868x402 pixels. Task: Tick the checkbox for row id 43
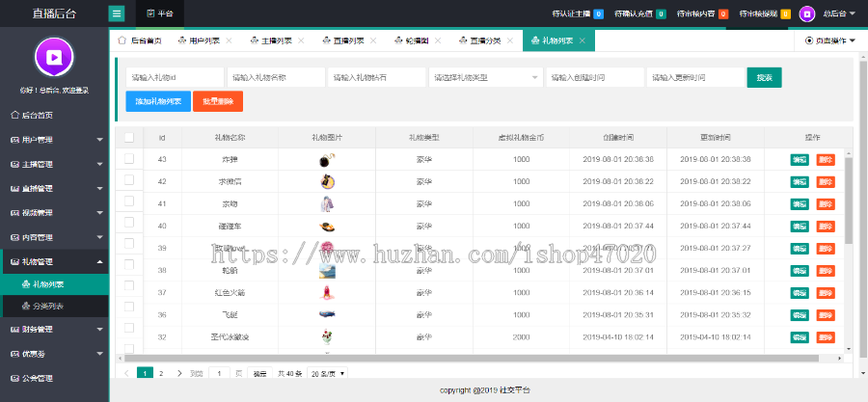[x=129, y=159]
